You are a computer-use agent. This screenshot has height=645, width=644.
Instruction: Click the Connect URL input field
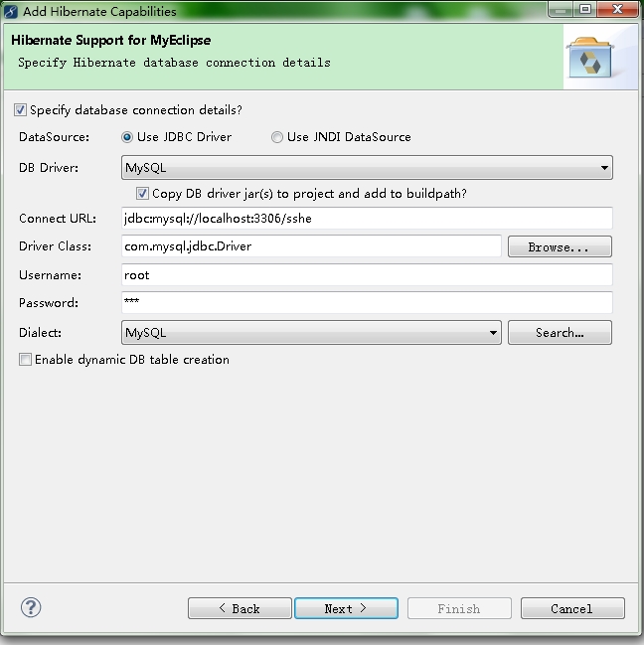[x=367, y=218]
